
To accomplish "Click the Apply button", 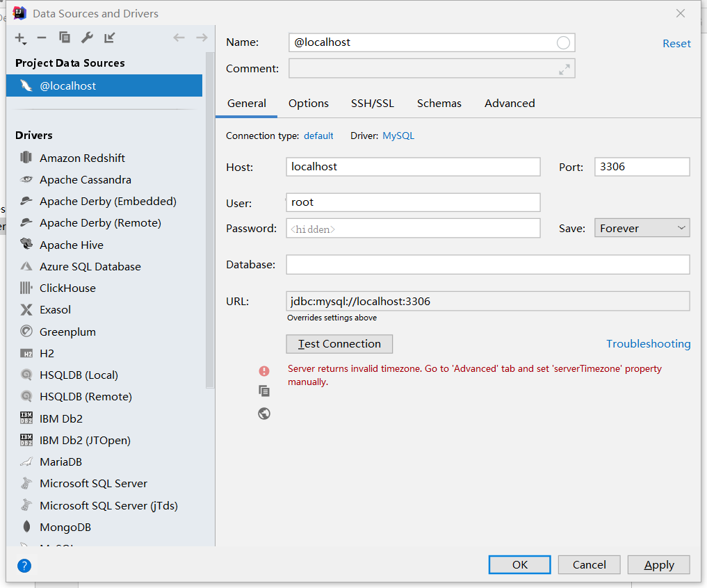I will (x=659, y=565).
